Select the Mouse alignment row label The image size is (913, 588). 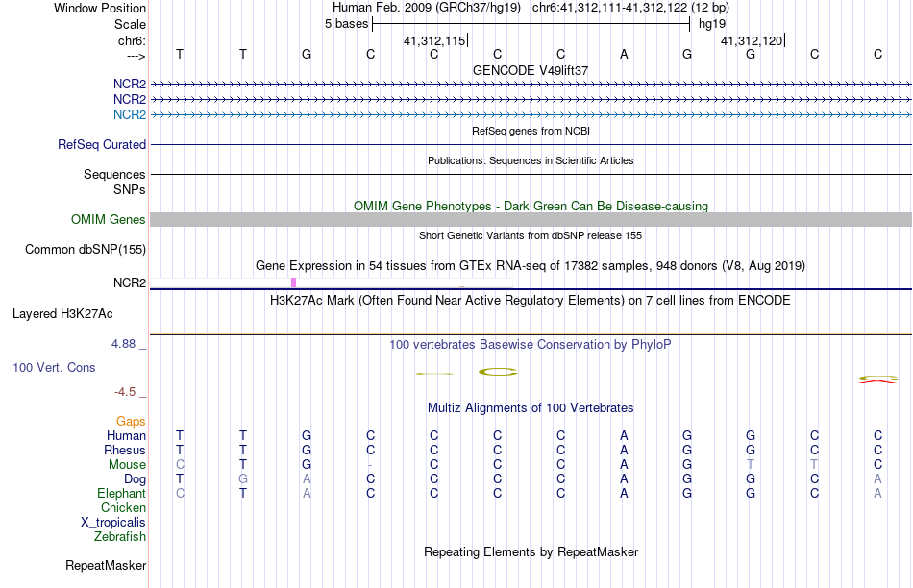pyautogui.click(x=127, y=465)
